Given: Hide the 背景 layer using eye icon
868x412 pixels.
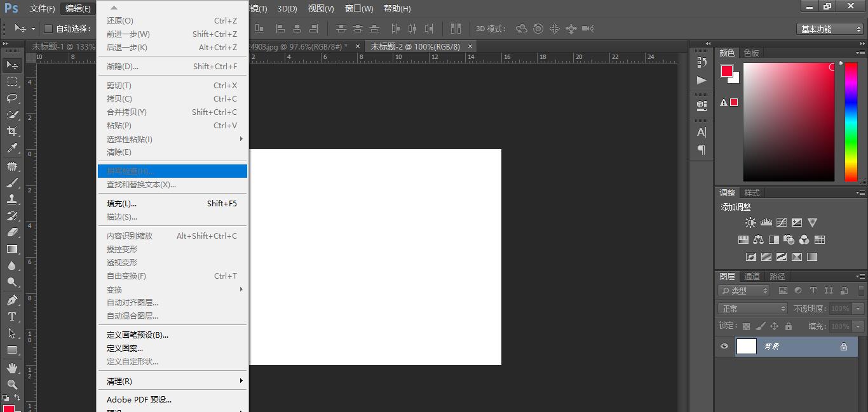Looking at the screenshot, I should point(724,347).
